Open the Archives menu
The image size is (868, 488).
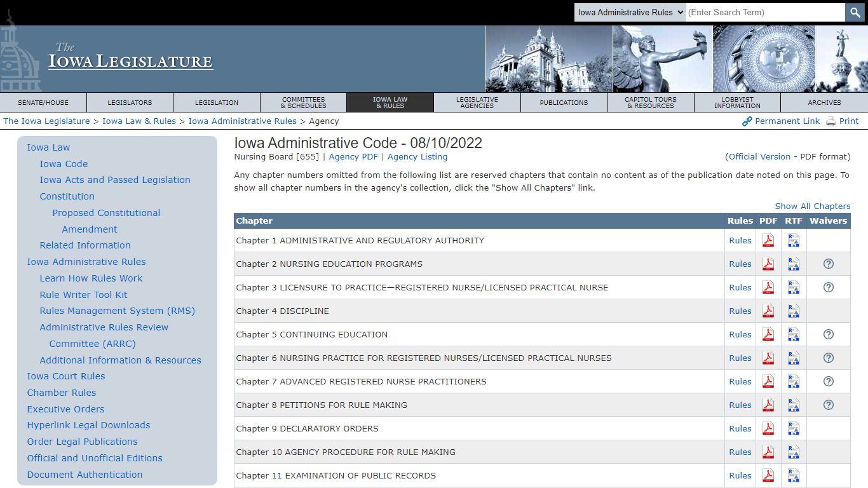[824, 102]
